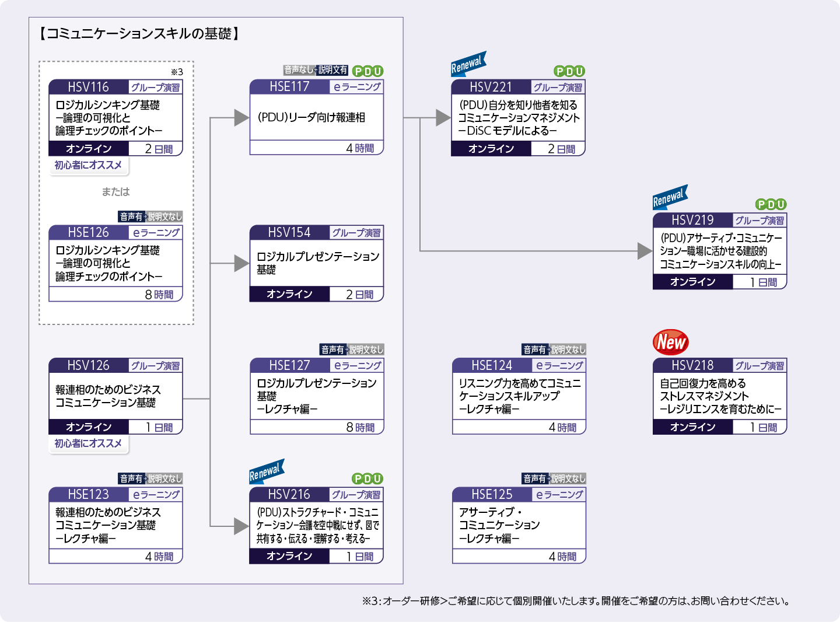Open HSE123 business communication lecture course
This screenshot has width=840, height=622.
click(116, 525)
